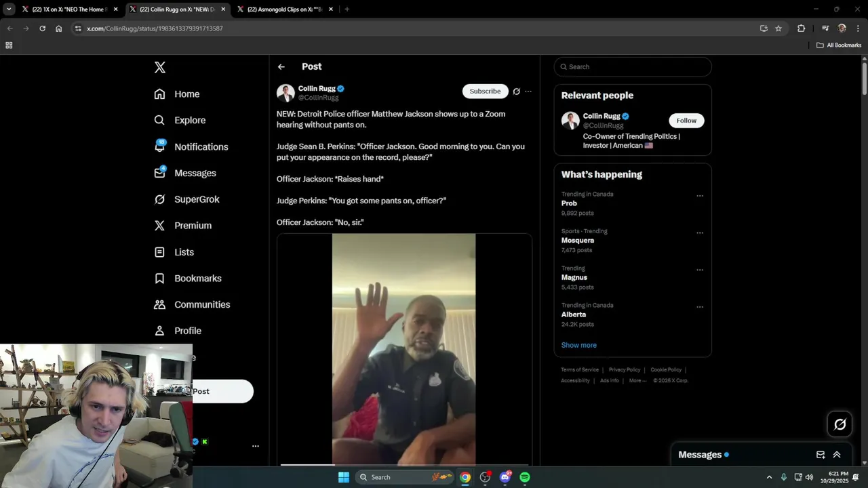This screenshot has height=488, width=868.
Task: Bookmark this page with the star
Action: [778, 28]
